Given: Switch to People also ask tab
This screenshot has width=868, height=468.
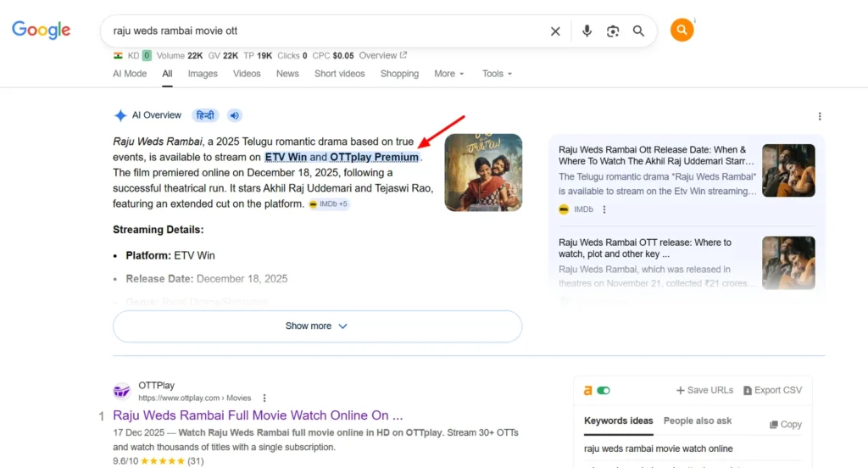Looking at the screenshot, I should tap(698, 421).
